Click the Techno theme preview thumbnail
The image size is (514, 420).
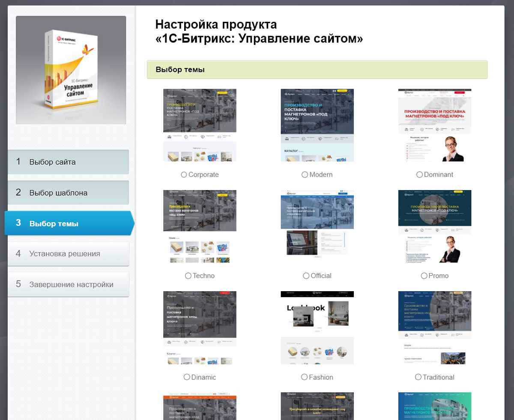point(200,226)
